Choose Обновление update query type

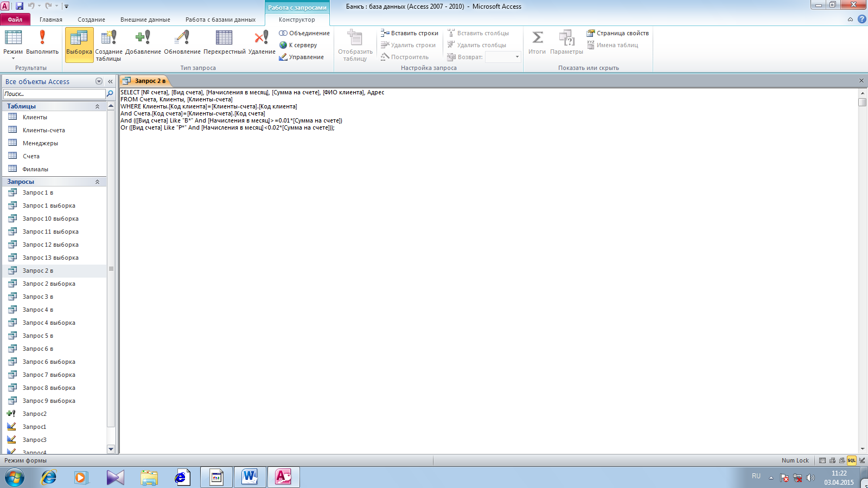(182, 43)
